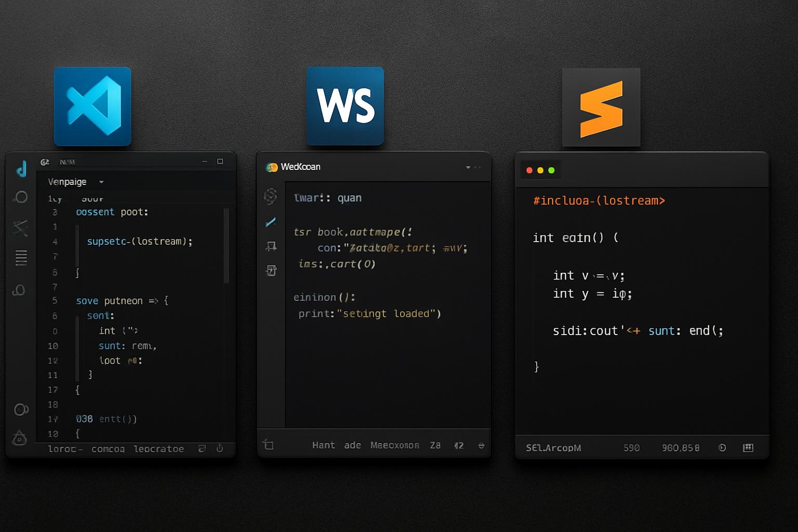Click the left editor's vertical scrollbar

(x=226, y=246)
